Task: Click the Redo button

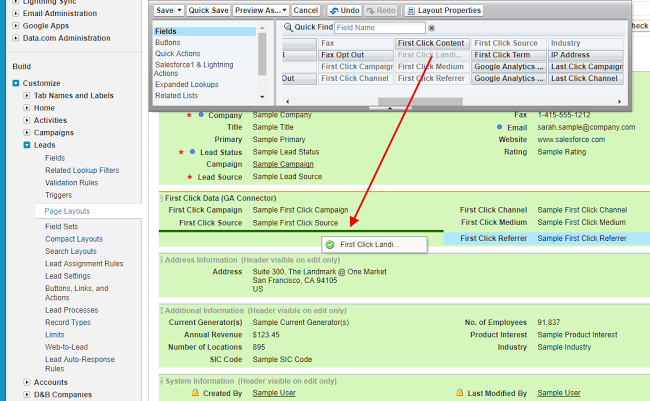Action: (381, 10)
